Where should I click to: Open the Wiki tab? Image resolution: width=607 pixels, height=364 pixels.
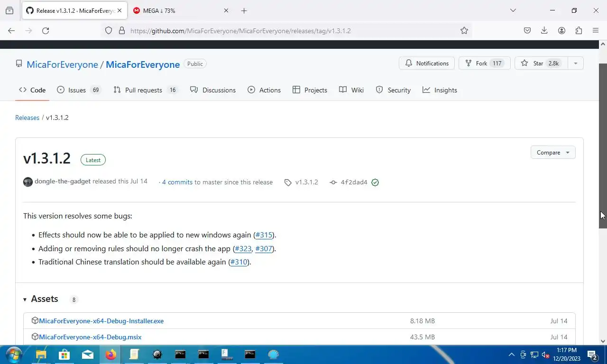point(351,90)
